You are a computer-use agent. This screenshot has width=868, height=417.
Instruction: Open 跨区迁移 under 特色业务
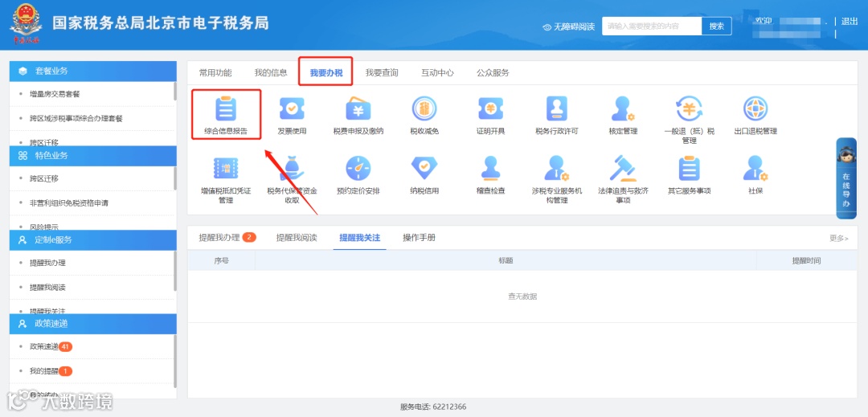click(44, 178)
